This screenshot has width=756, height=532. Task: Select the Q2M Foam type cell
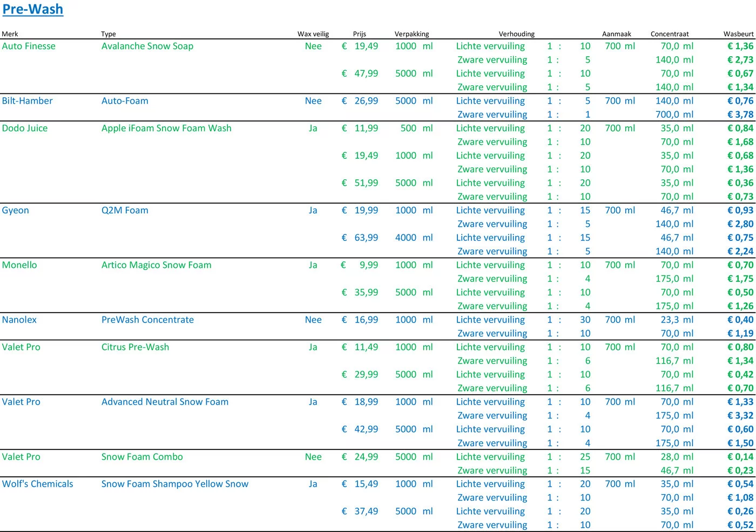click(x=125, y=210)
